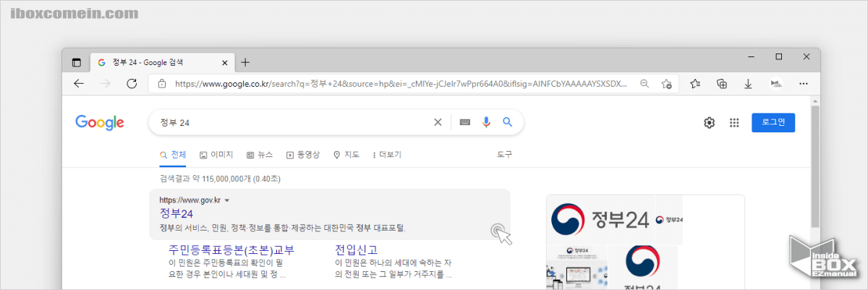The width and height of the screenshot is (868, 290).
Task: Open the Collections panel
Action: coord(721,84)
